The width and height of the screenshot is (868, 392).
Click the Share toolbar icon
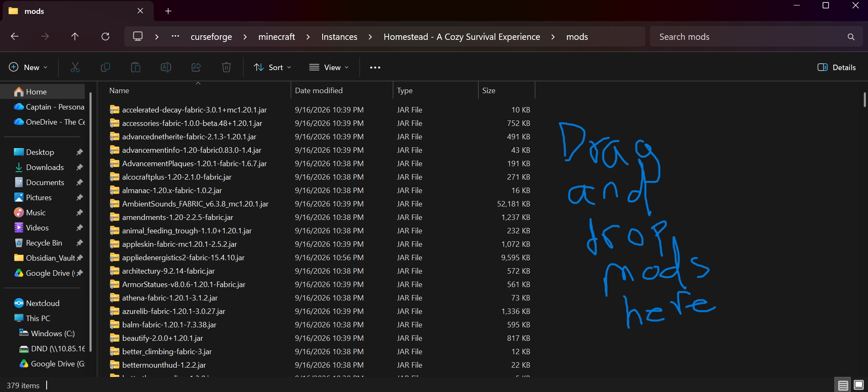click(x=196, y=67)
